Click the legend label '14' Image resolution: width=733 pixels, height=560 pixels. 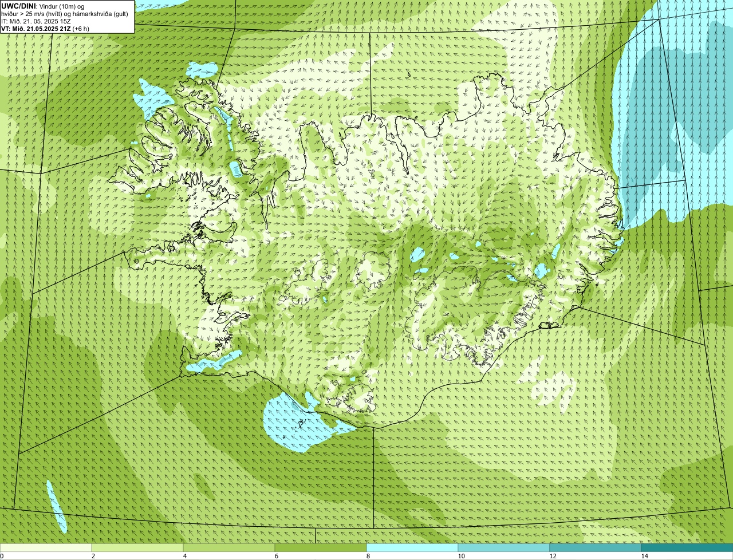coord(644,556)
